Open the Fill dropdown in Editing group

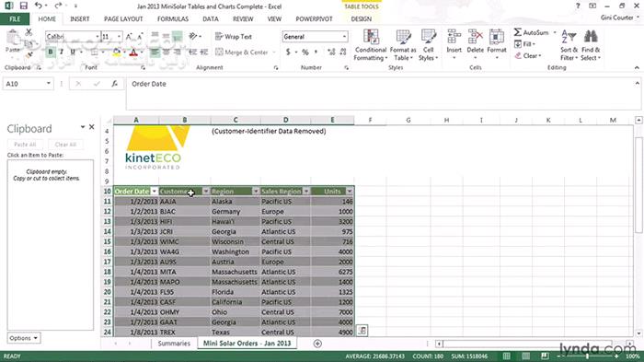tap(525, 44)
